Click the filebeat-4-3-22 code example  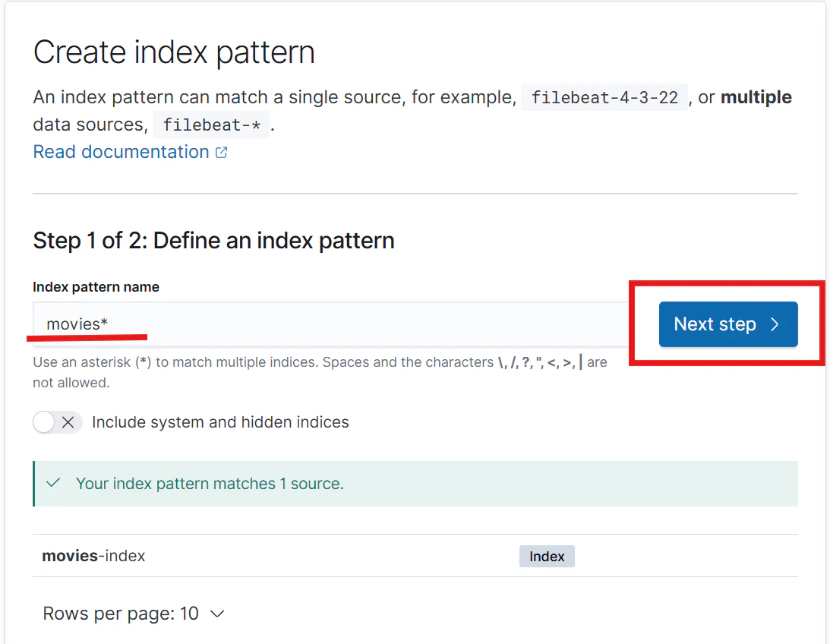[x=604, y=97]
